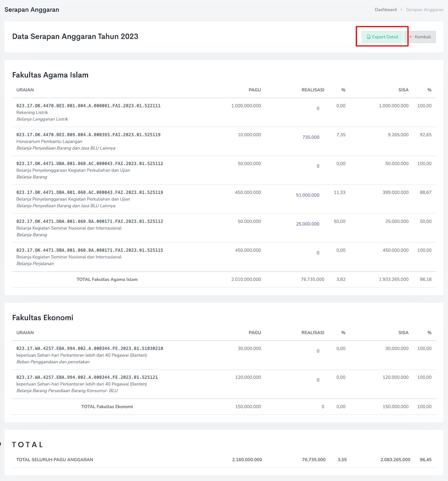Click the TOTAL SELURUH PAGU ANGGARAN label
Image resolution: width=448 pixels, height=481 pixels.
55,460
